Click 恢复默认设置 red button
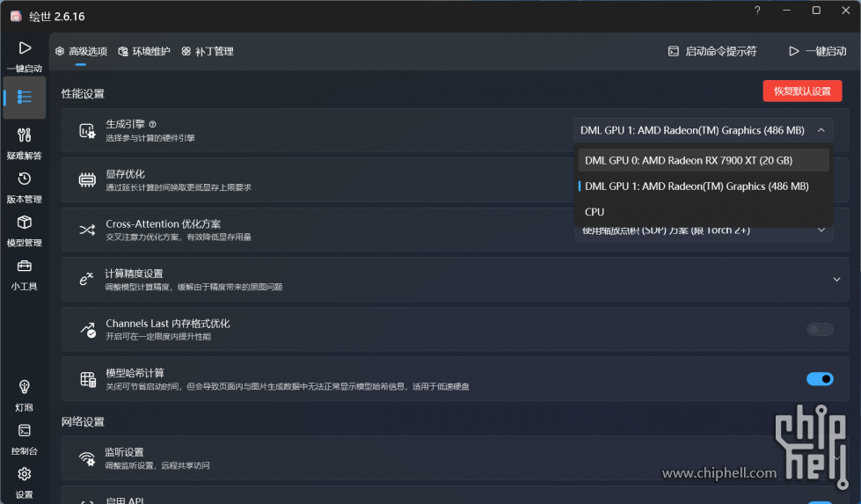 coord(802,91)
